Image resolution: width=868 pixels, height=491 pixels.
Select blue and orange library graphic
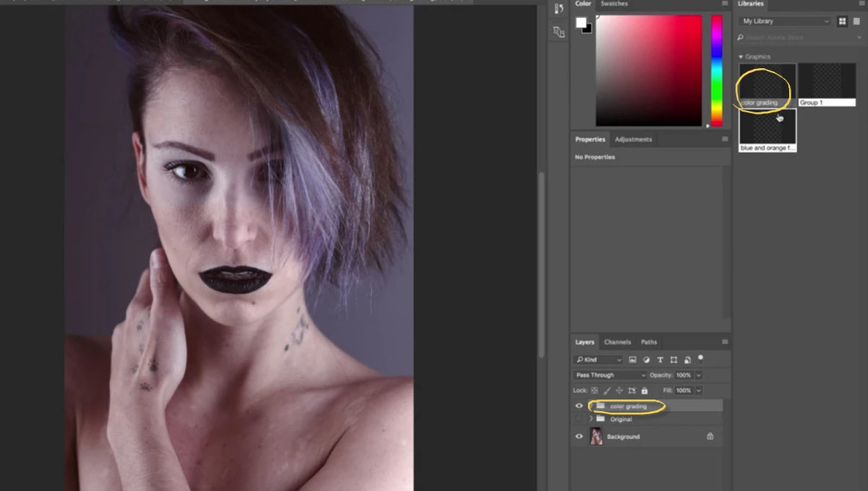point(767,130)
